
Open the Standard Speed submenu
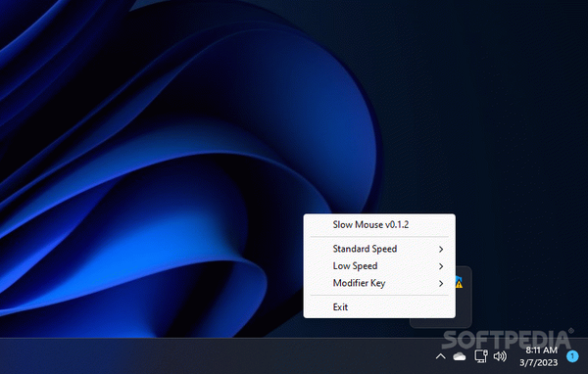(379, 249)
